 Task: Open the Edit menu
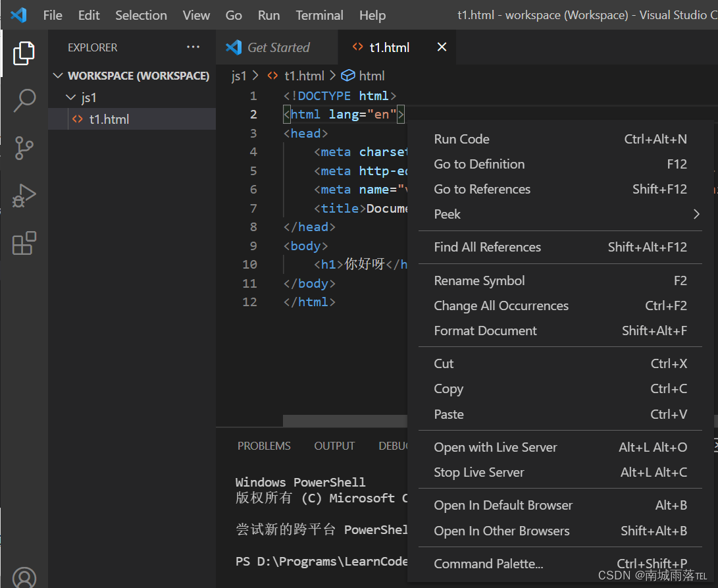click(89, 15)
